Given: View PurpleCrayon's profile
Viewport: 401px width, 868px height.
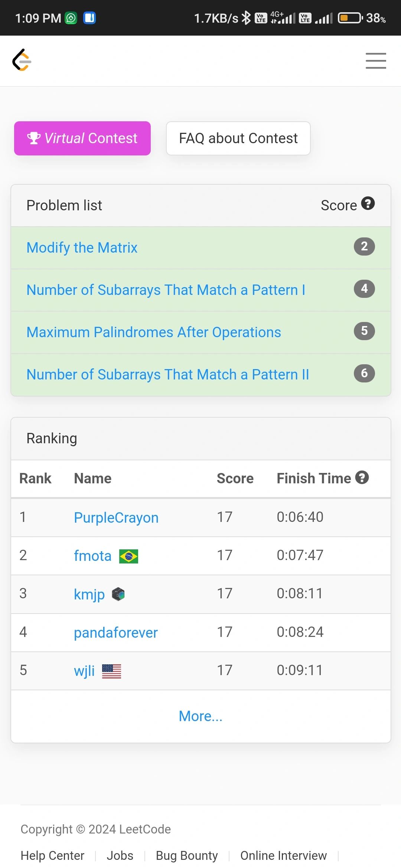Looking at the screenshot, I should (x=116, y=517).
